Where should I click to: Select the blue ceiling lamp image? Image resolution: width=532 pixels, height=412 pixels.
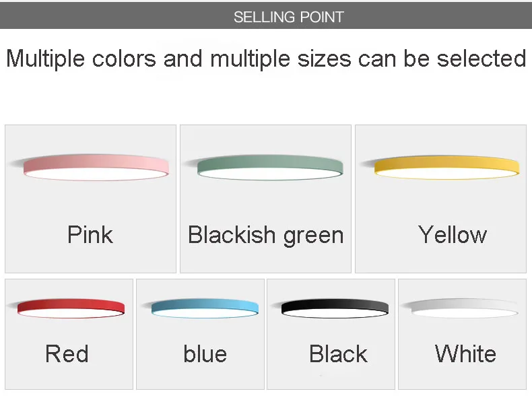click(x=205, y=308)
